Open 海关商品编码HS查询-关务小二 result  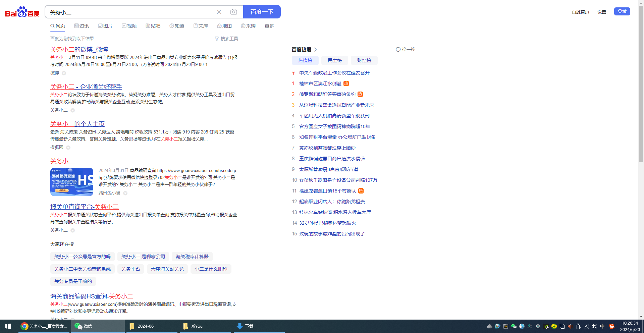(x=92, y=296)
